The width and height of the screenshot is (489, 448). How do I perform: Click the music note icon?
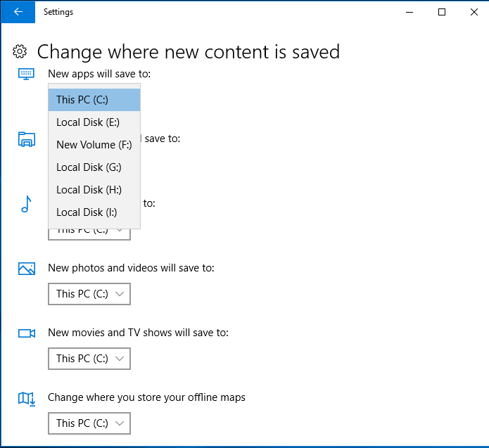[x=26, y=204]
